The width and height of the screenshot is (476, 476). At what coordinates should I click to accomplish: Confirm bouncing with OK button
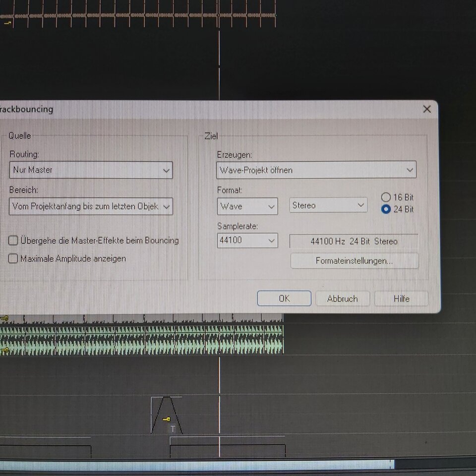click(284, 298)
